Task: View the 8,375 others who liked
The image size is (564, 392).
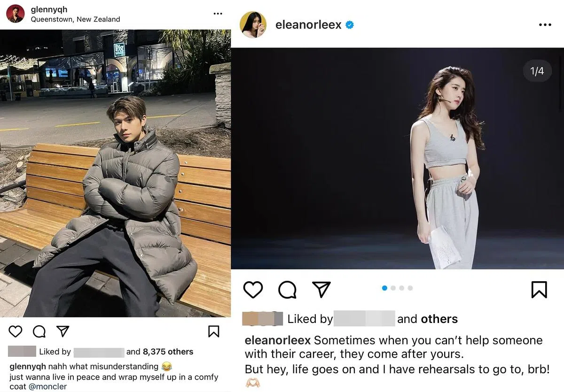Action: 168,352
